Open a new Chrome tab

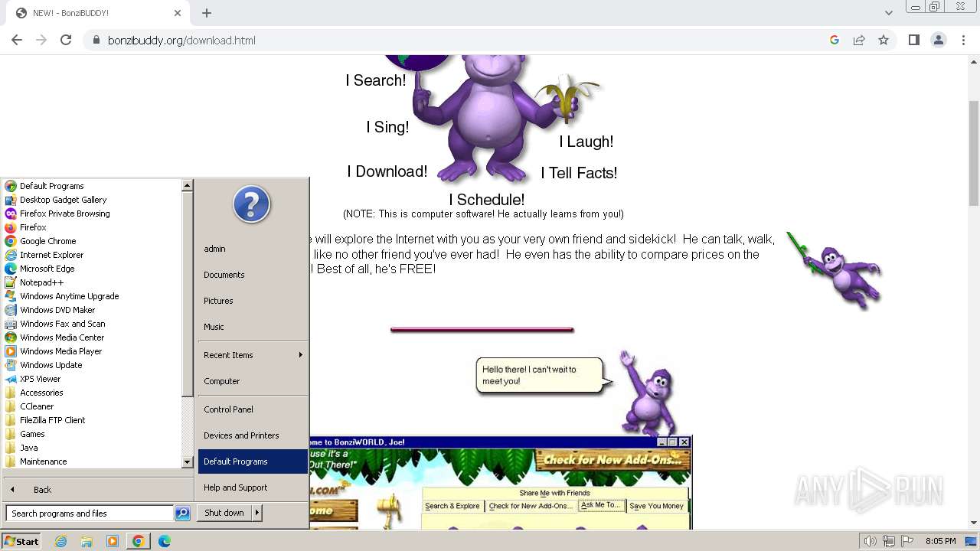[207, 13]
